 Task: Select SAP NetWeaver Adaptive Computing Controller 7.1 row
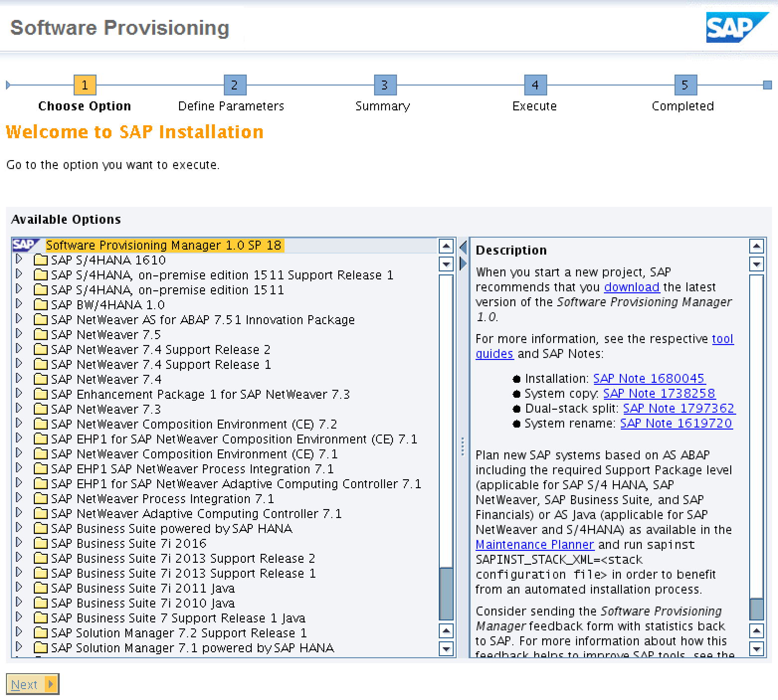pos(196,514)
